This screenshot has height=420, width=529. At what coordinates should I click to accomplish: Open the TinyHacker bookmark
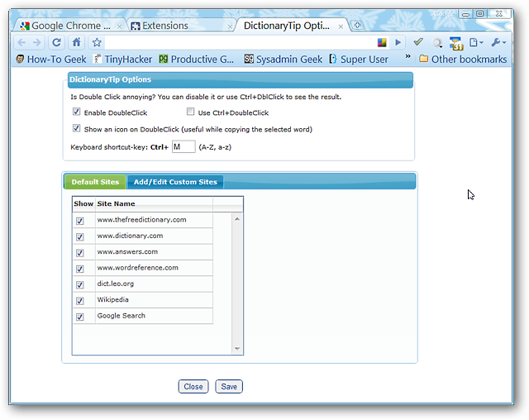pos(123,60)
